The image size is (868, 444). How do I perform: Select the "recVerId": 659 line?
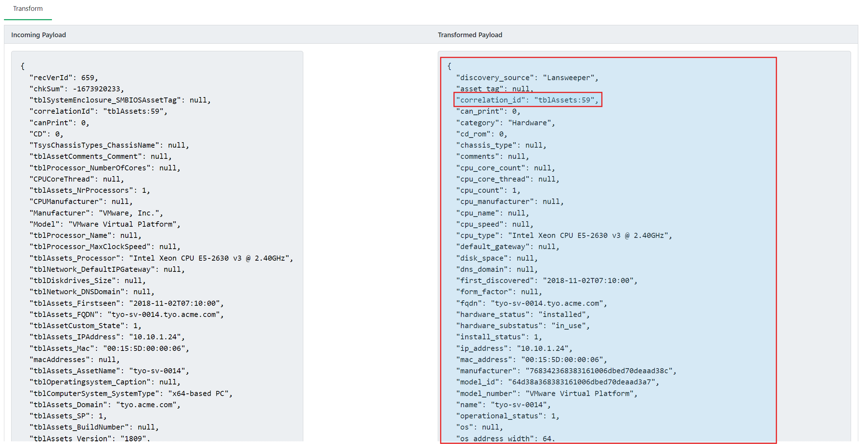pyautogui.click(x=64, y=78)
